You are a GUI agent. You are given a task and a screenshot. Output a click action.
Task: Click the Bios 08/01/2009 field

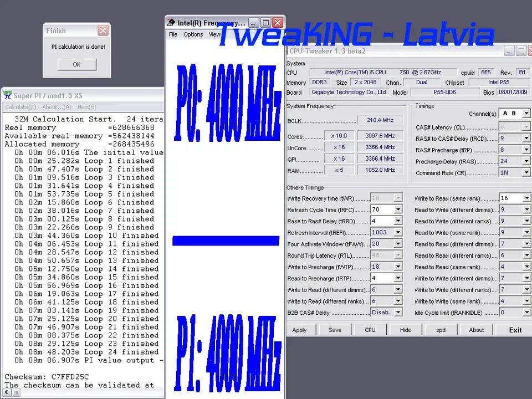point(513,92)
